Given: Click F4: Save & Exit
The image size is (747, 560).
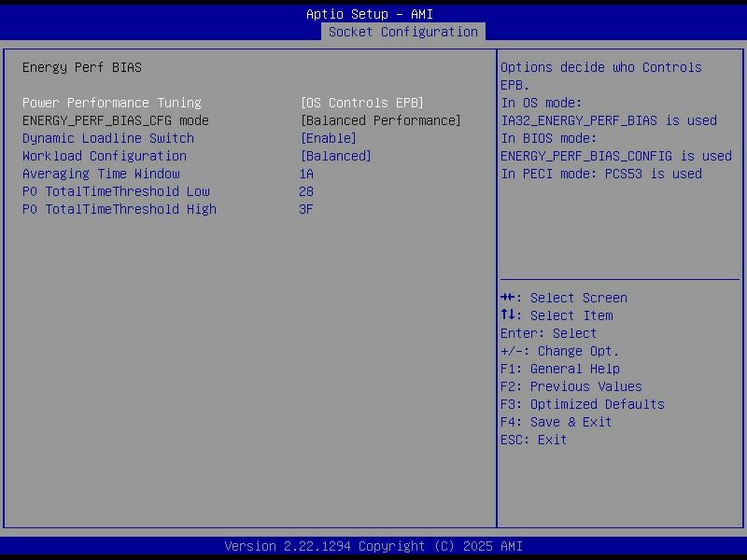Looking at the screenshot, I should pos(556,422).
